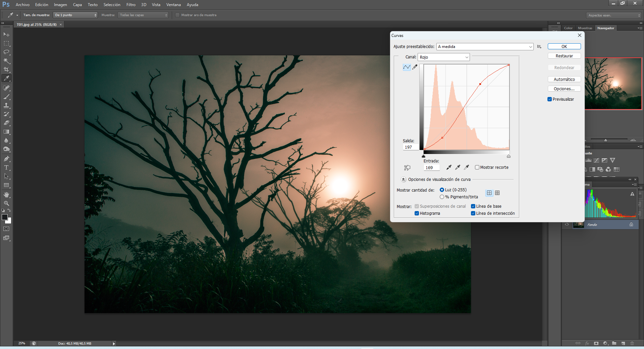Select the Zoom tool
This screenshot has height=349, width=644.
click(x=6, y=203)
